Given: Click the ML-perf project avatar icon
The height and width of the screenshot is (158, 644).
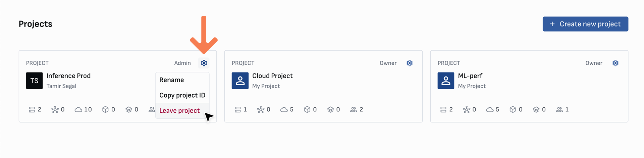Looking at the screenshot, I should (446, 81).
